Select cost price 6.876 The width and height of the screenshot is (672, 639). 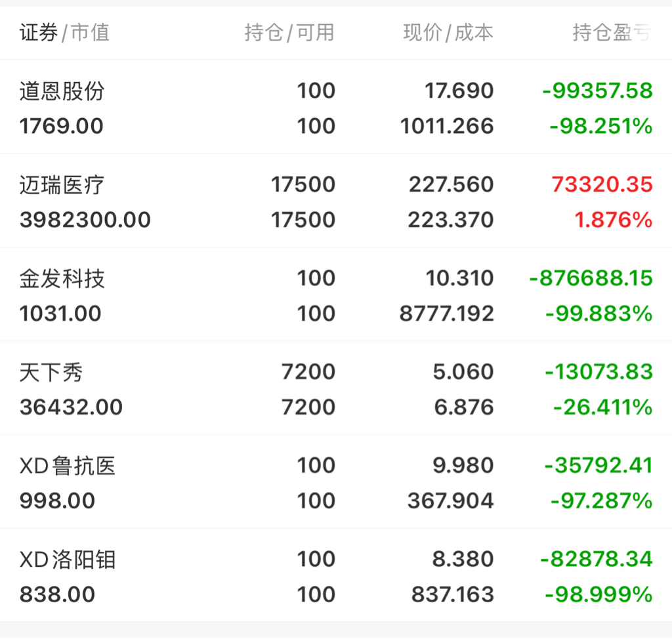[x=464, y=407]
